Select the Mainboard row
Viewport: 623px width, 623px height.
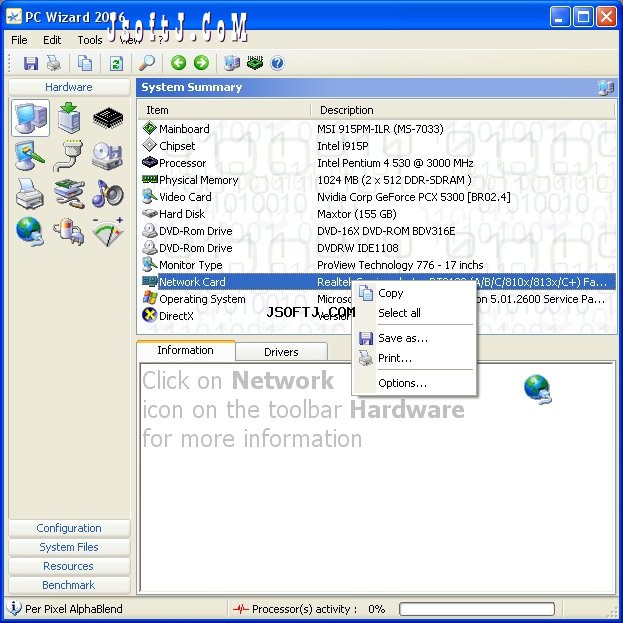[x=377, y=129]
